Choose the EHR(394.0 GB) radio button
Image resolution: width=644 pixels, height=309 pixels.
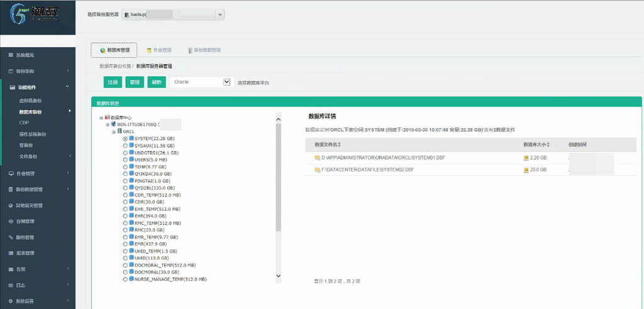pyautogui.click(x=125, y=216)
